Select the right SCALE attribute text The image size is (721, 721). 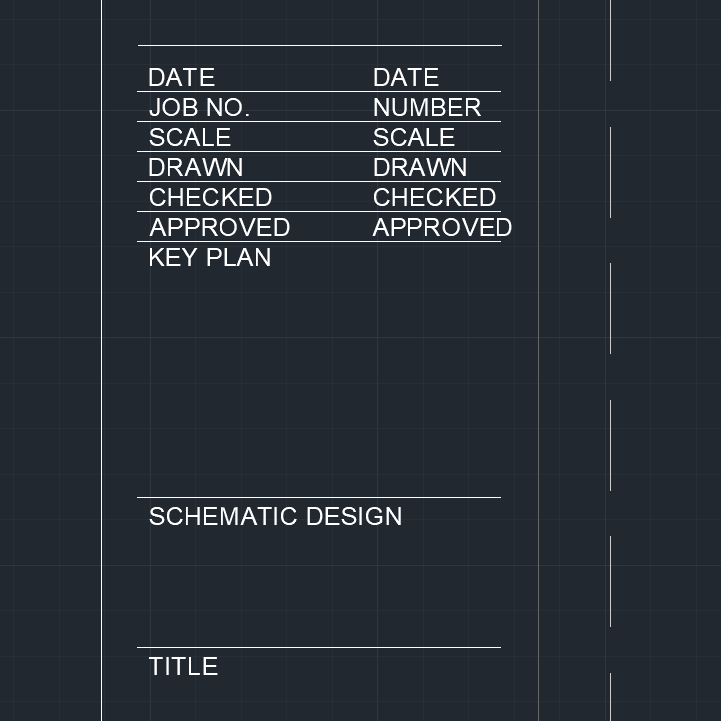click(x=414, y=137)
